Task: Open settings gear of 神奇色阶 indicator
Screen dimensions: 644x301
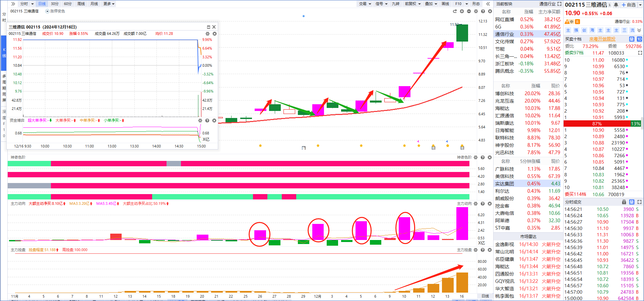Action: pos(475,157)
